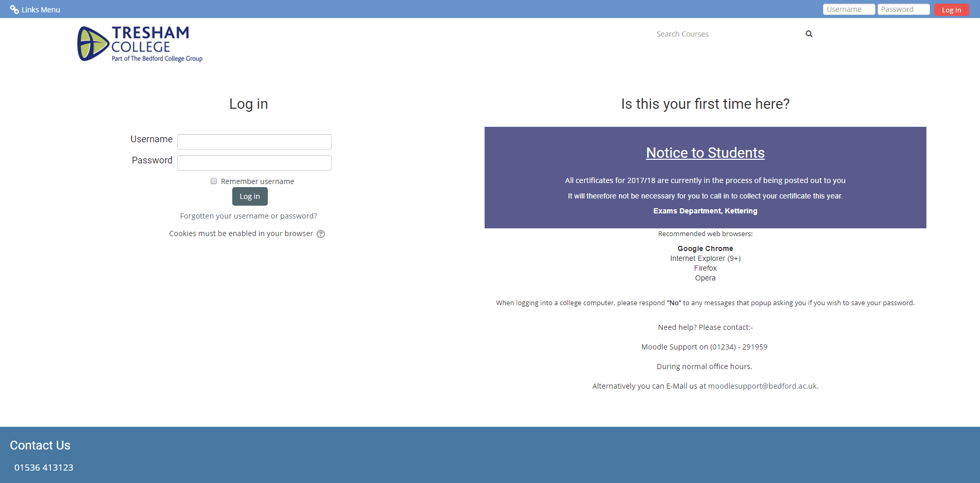Screen dimensions: 980x483
Task: Click the red Log In button in top bar
Action: [951, 10]
